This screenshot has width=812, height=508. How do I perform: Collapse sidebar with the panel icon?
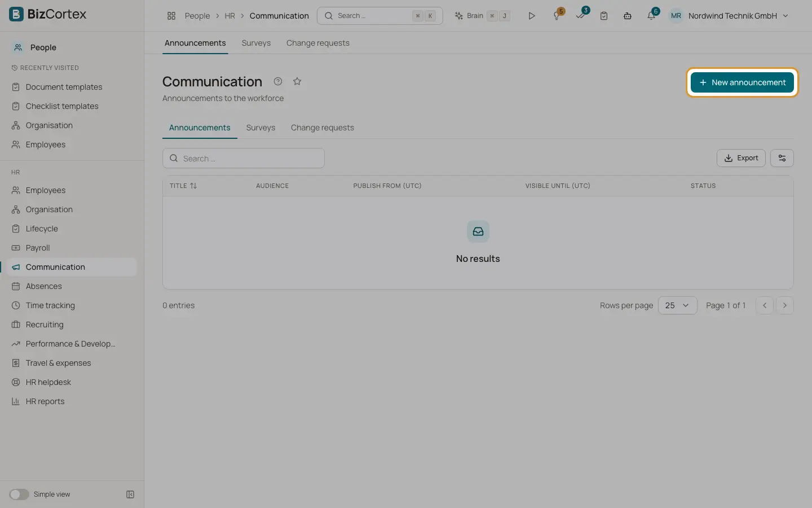(130, 494)
